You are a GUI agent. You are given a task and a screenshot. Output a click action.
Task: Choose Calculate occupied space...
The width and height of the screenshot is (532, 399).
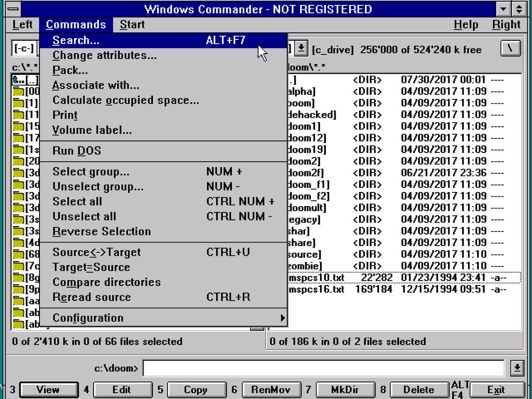164,100
